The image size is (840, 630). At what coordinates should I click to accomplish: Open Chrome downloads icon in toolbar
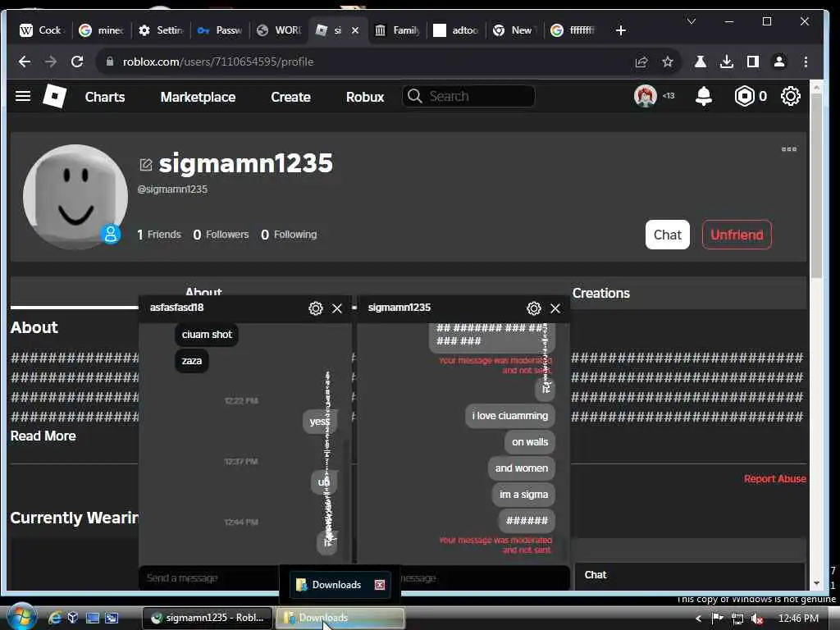pyautogui.click(x=727, y=62)
